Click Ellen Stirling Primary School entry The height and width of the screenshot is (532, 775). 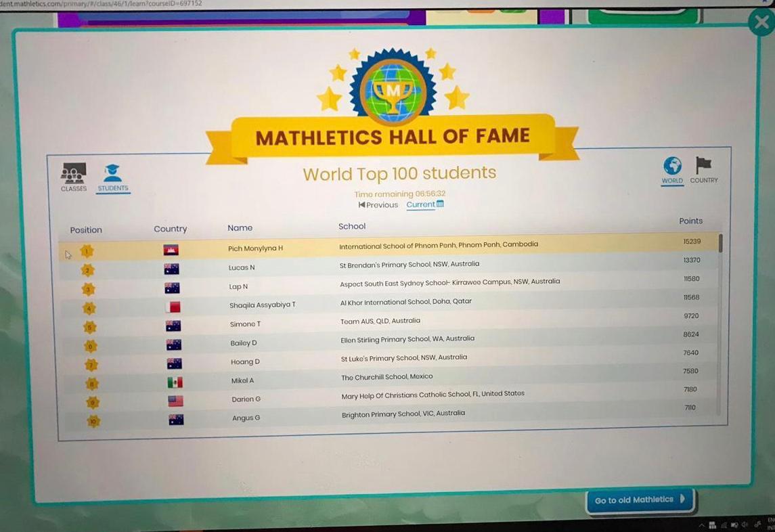point(407,339)
